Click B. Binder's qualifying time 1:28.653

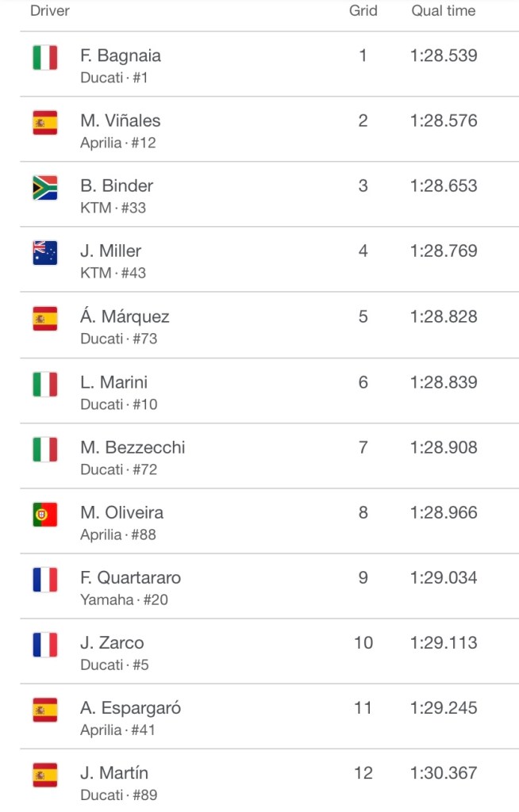coord(444,186)
